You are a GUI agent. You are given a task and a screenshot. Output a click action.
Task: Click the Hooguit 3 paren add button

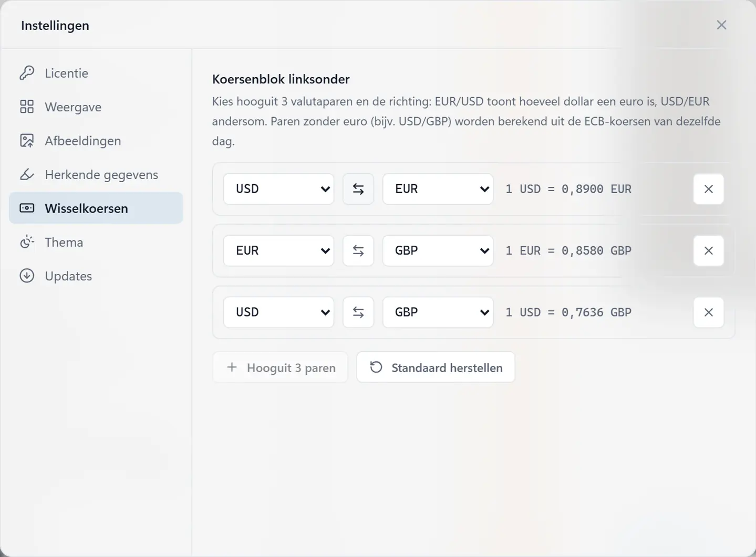[280, 367]
